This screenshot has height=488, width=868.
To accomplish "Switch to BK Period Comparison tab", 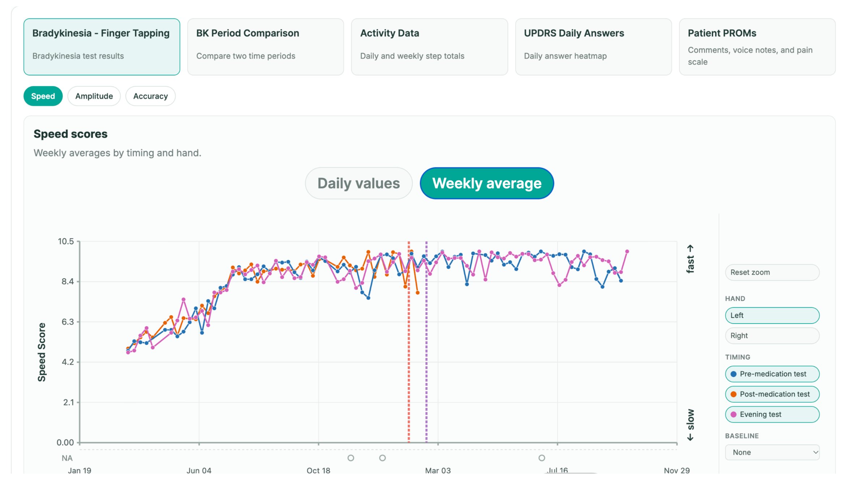I will tap(265, 47).
